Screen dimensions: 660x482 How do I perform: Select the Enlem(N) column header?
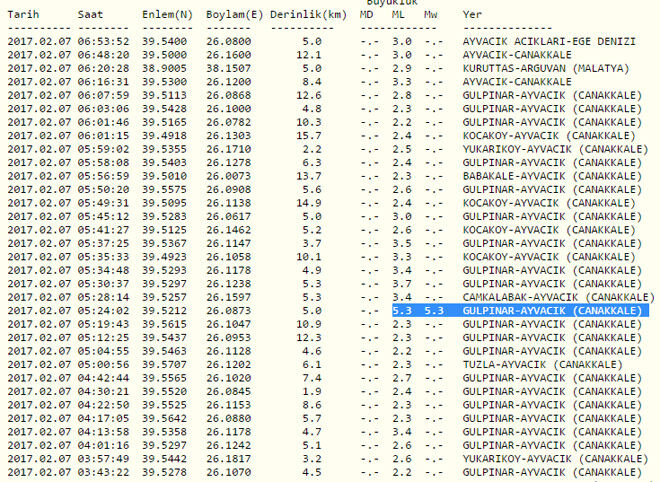click(x=165, y=16)
